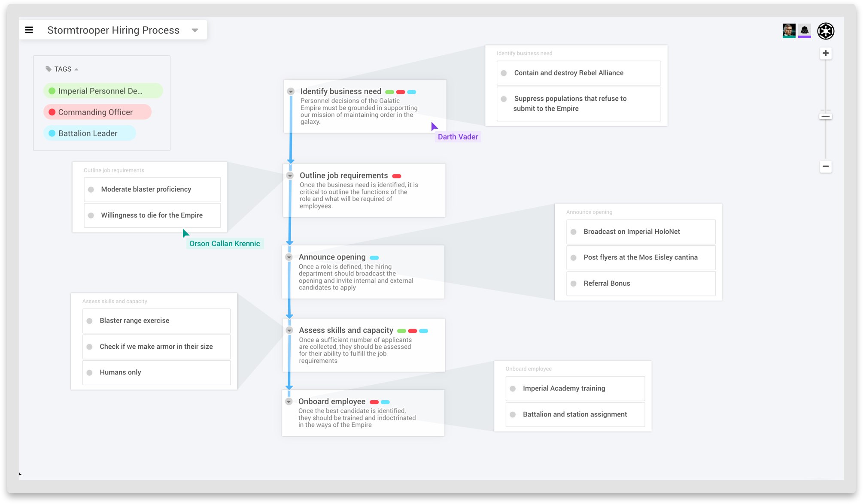Click Announce opening step description text
Image resolution: width=863 pixels, height=504 pixels.
[356, 277]
